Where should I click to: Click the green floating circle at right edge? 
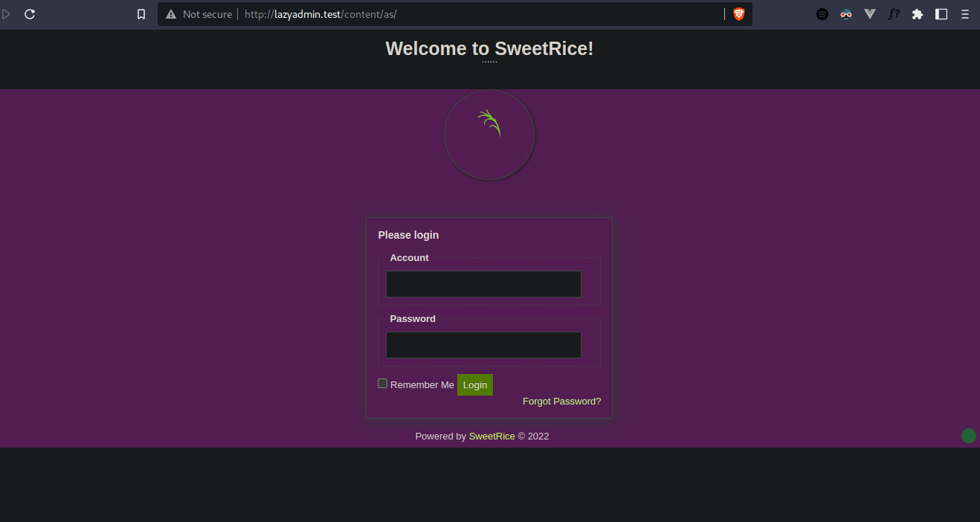tap(968, 436)
